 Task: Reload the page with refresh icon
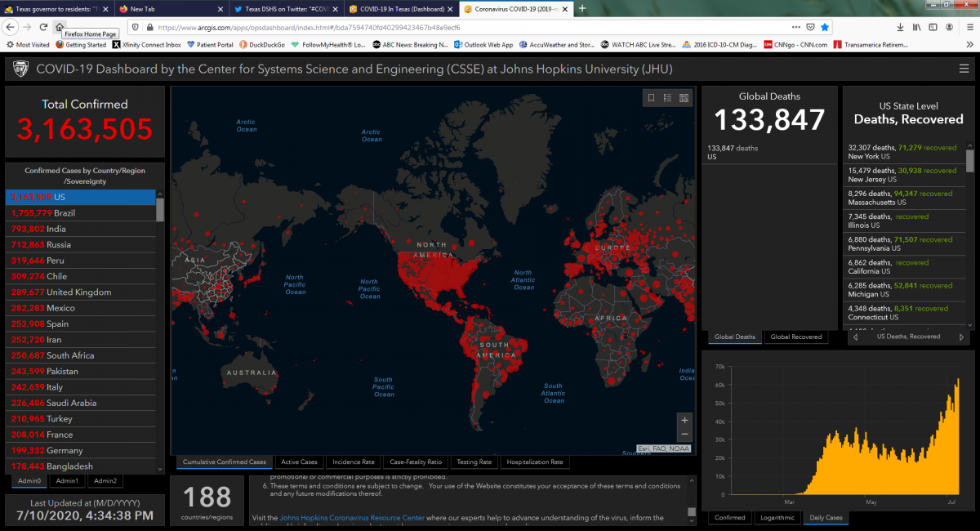coord(43,27)
